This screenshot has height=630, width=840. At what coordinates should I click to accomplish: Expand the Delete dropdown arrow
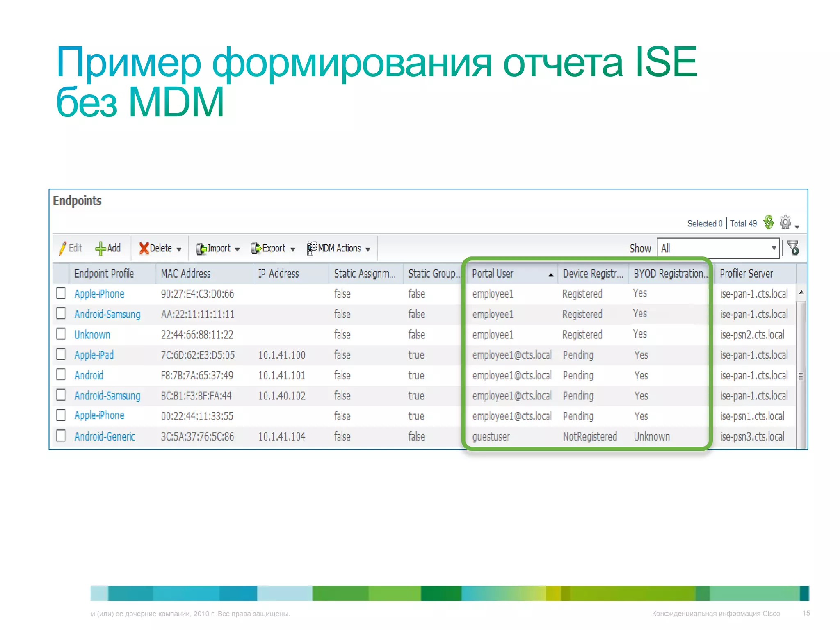[179, 249]
